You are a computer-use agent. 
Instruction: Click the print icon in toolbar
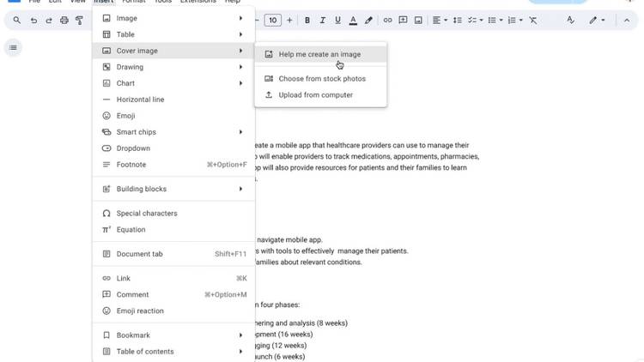(x=64, y=20)
